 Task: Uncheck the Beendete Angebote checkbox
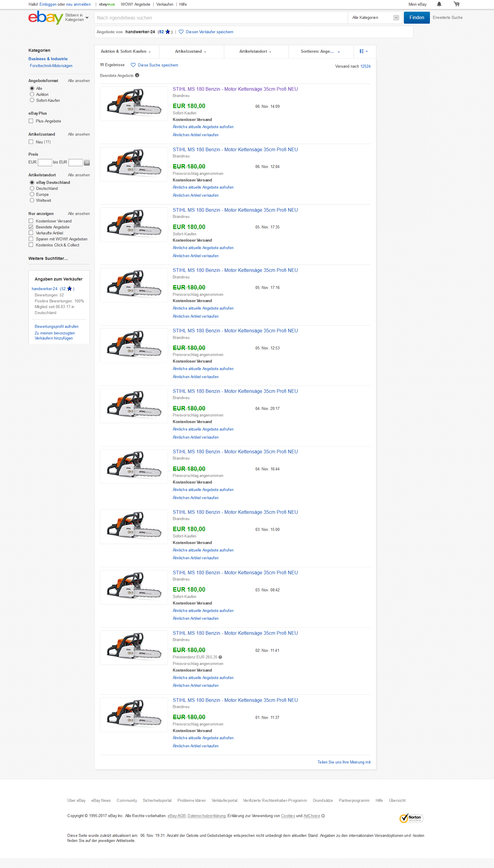pyautogui.click(x=31, y=227)
